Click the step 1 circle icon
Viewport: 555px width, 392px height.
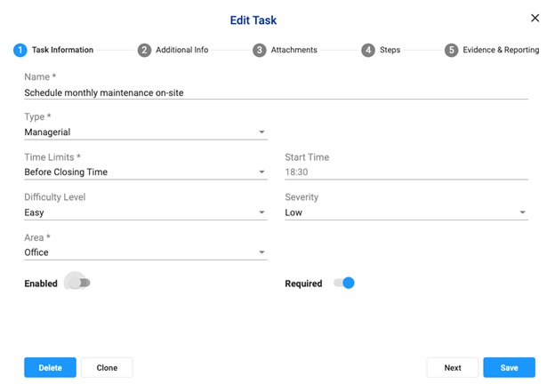(20, 50)
